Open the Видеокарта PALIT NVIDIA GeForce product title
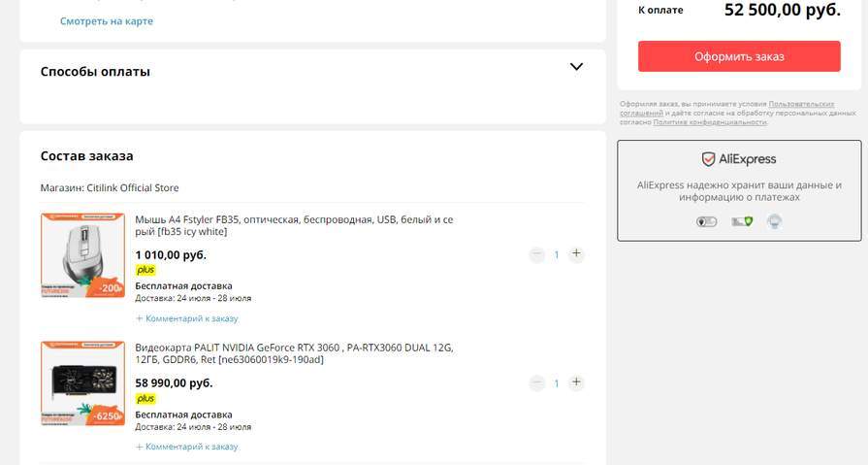Image resolution: width=868 pixels, height=465 pixels. tap(294, 353)
